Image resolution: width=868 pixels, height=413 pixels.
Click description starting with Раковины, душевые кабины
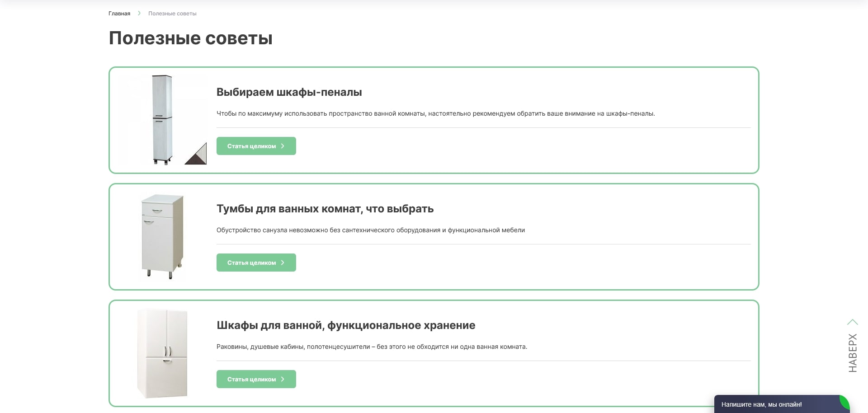[x=372, y=347]
